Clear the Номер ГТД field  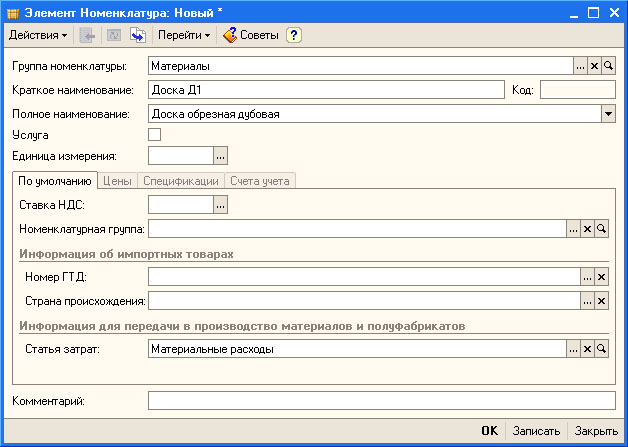602,277
